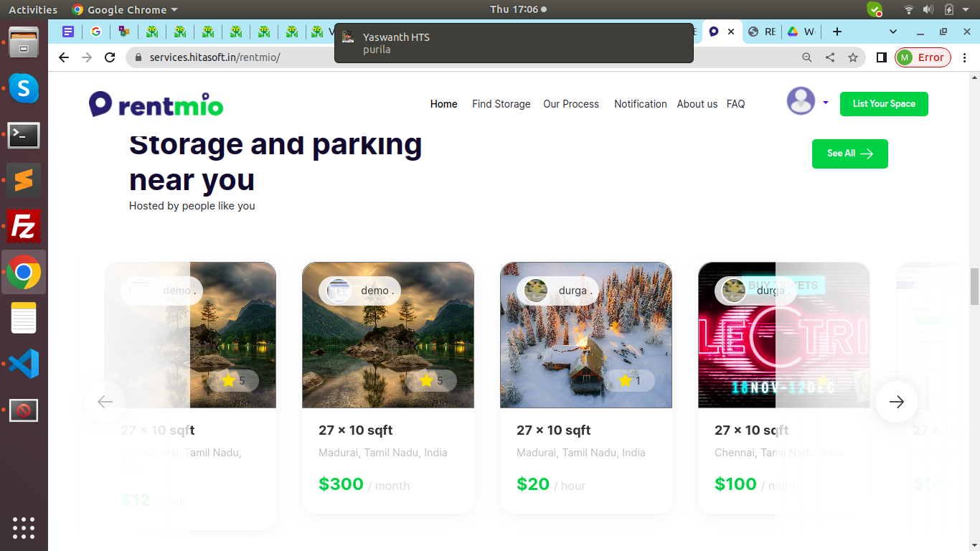980x551 pixels.
Task: Open a new browser tab
Action: [x=837, y=32]
